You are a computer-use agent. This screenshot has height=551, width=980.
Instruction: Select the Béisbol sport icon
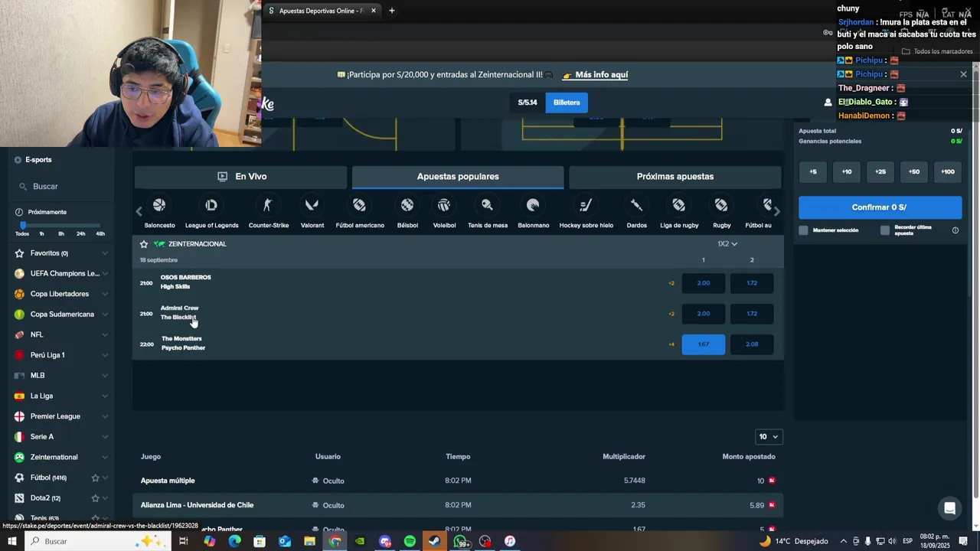click(407, 205)
